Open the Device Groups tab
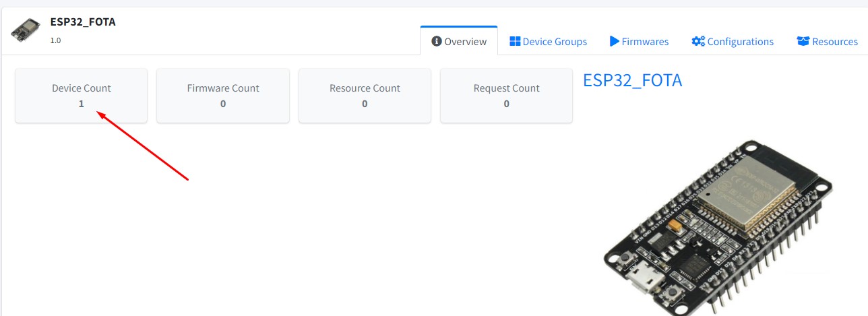This screenshot has width=868, height=316. [x=548, y=42]
